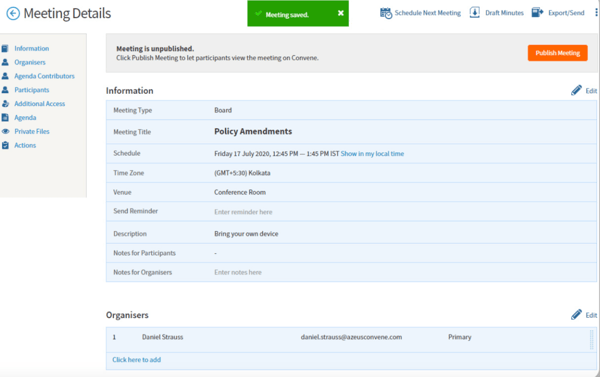
Task: Click the 'Bring your own device' description
Action: tap(246, 233)
